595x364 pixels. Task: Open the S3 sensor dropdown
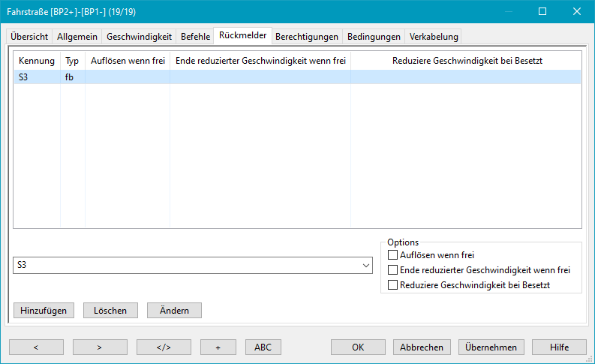pyautogui.click(x=366, y=266)
